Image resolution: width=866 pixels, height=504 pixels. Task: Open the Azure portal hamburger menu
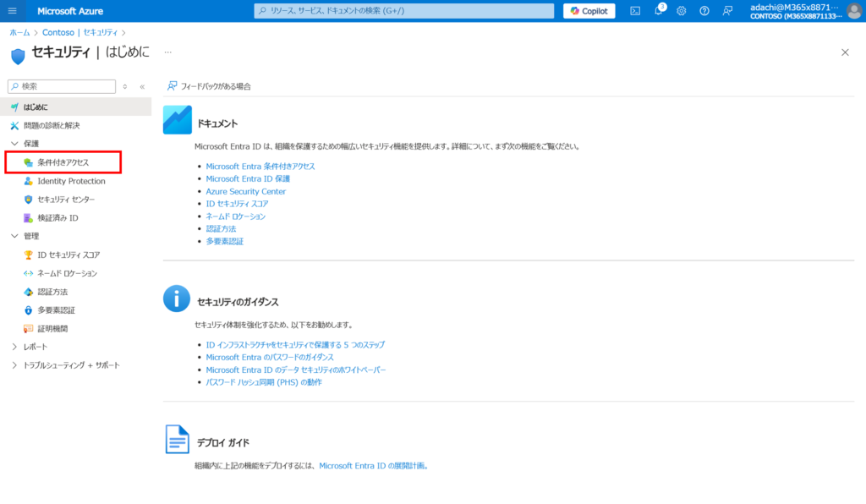coord(12,10)
